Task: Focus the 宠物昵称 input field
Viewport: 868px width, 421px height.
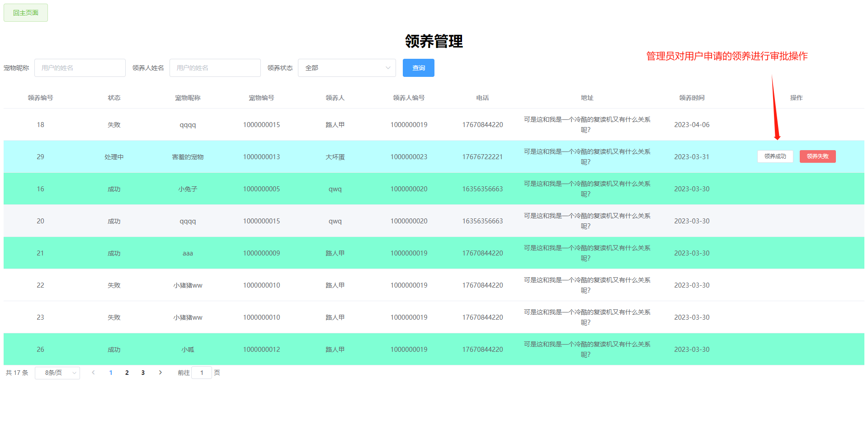Action: (x=80, y=68)
